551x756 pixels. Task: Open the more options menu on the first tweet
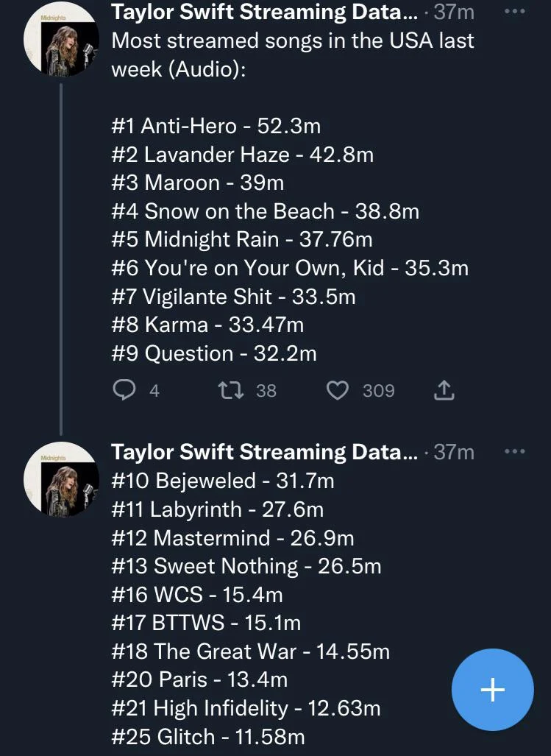pos(515,10)
